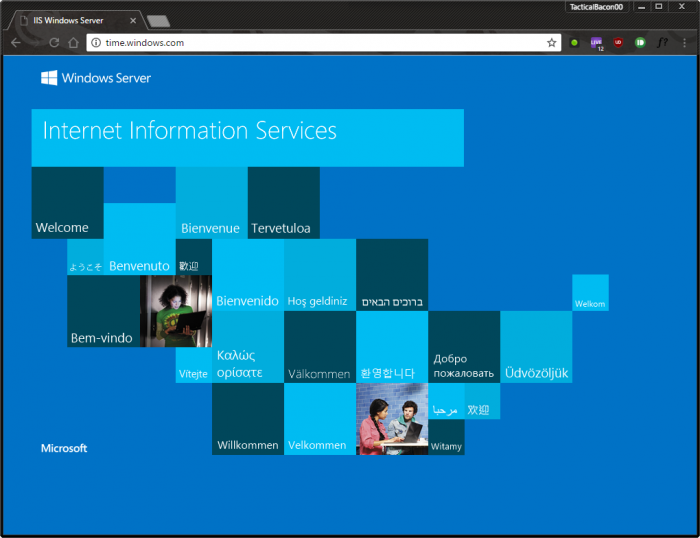700x538 pixels.
Task: Click the browser back arrow
Action: click(16, 42)
